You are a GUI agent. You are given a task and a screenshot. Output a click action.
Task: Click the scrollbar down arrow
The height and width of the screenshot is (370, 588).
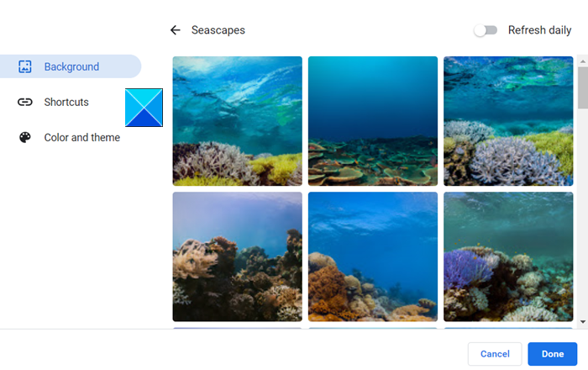tap(582, 322)
